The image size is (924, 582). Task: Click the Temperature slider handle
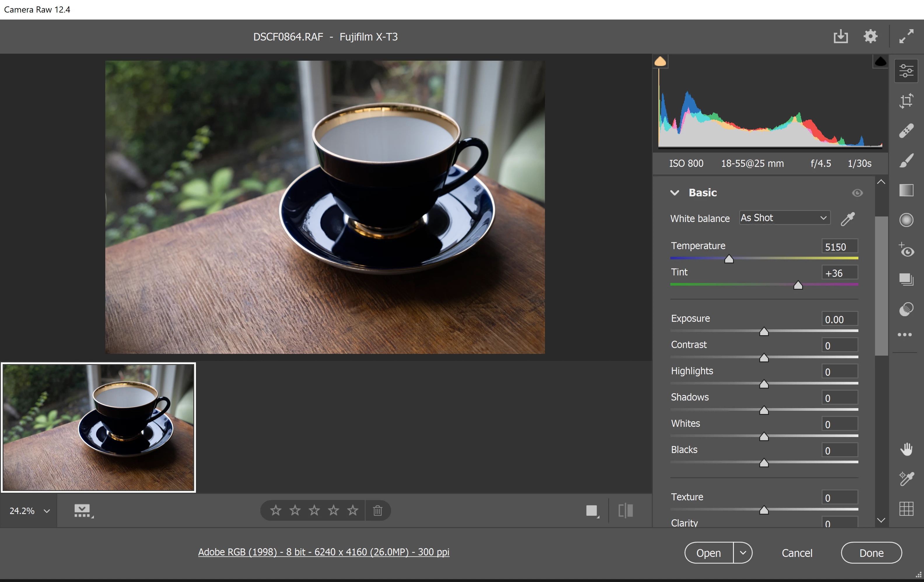point(729,260)
